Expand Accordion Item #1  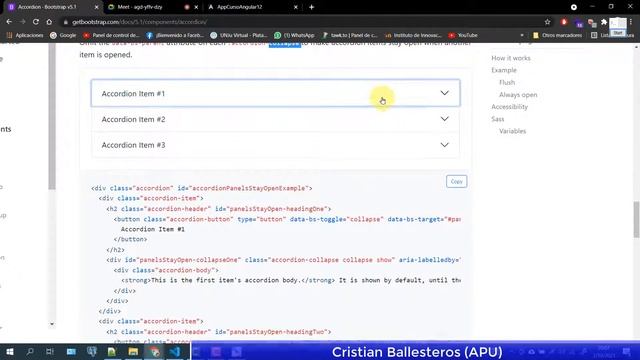pos(276,93)
